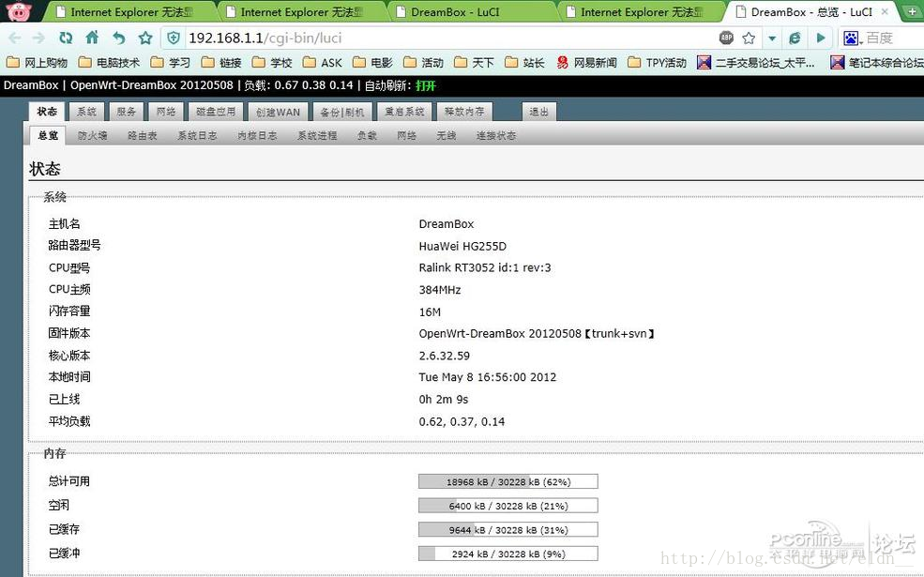Open the ABP ad-blocker icon

point(727,38)
